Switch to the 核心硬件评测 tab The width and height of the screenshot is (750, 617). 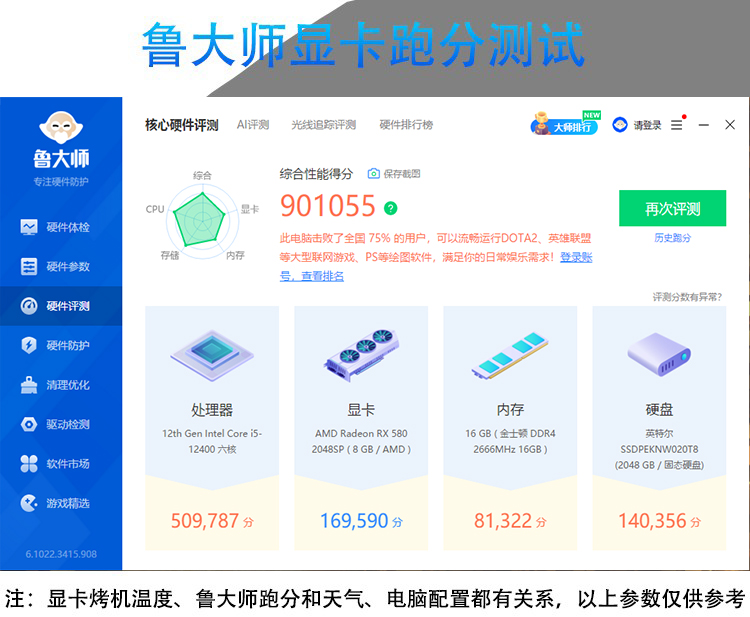tap(182, 125)
